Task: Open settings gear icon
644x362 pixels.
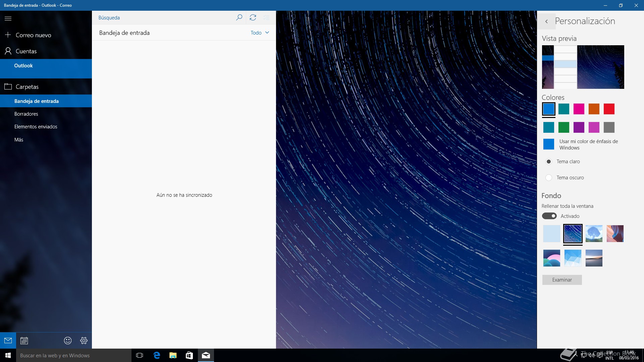Action: pos(84,341)
